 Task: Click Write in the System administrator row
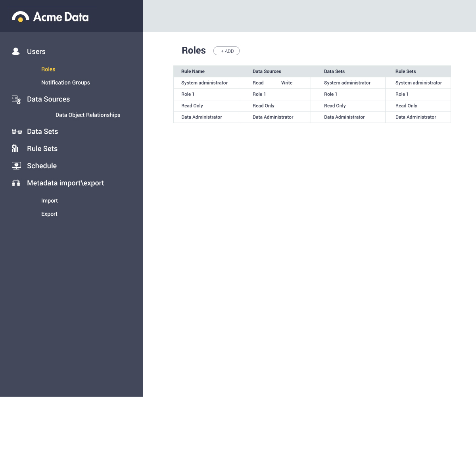coord(286,83)
